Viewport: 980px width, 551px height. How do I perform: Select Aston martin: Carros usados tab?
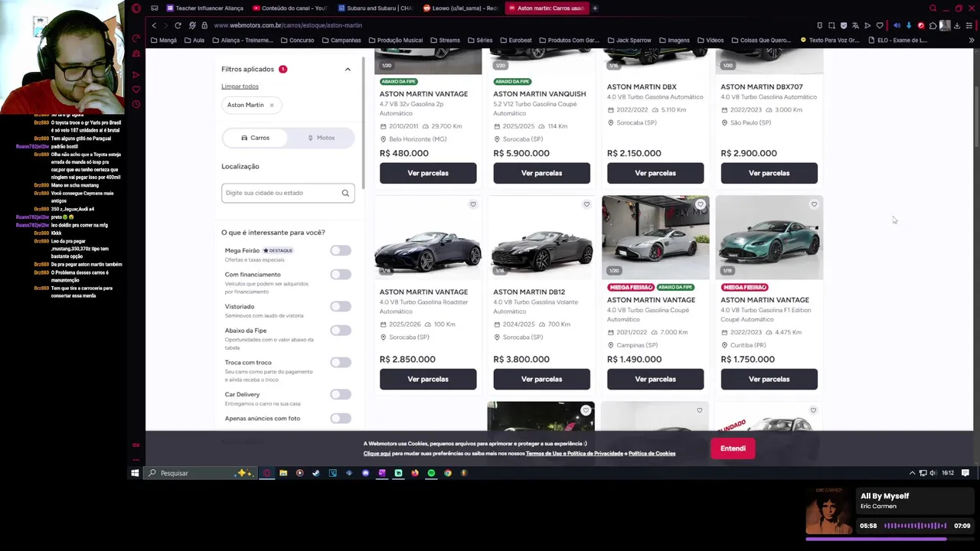pyautogui.click(x=546, y=8)
